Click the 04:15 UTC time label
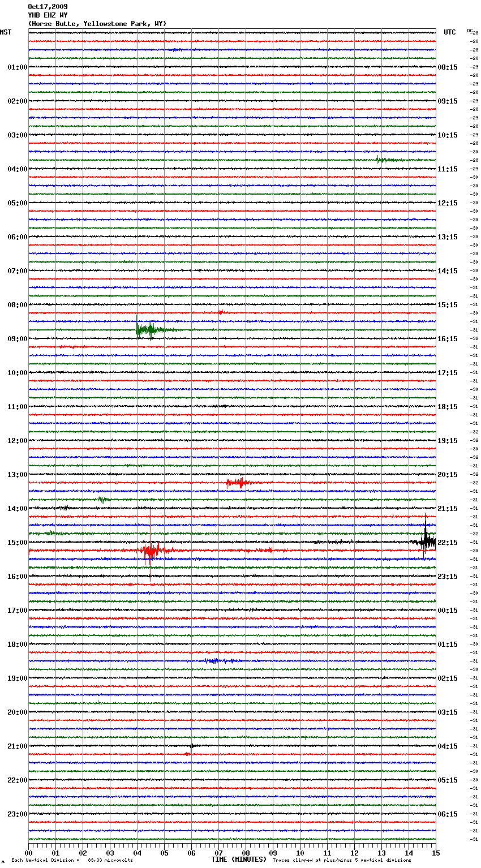This screenshot has height=868, width=481. [x=448, y=746]
